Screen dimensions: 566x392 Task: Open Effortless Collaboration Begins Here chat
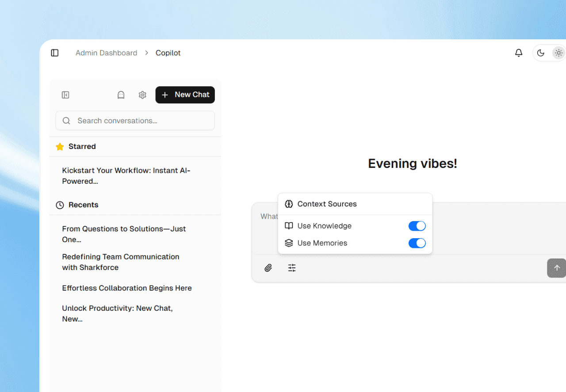pyautogui.click(x=127, y=288)
